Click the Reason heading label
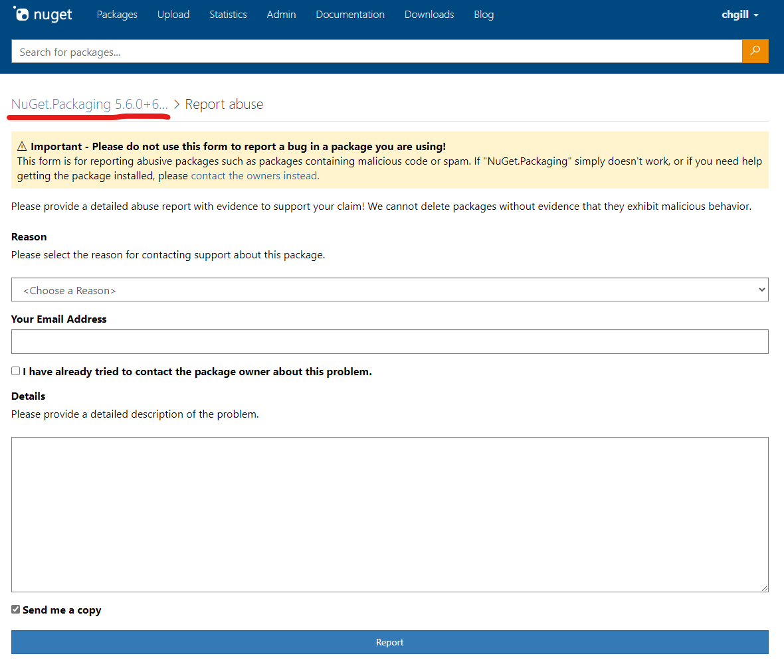The width and height of the screenshot is (784, 672). pos(29,237)
